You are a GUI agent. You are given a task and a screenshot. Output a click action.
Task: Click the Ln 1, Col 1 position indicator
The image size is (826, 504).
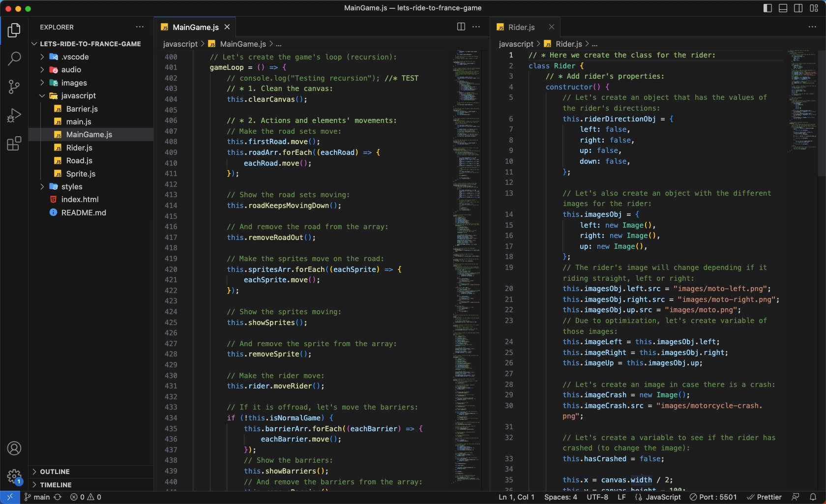point(516,497)
